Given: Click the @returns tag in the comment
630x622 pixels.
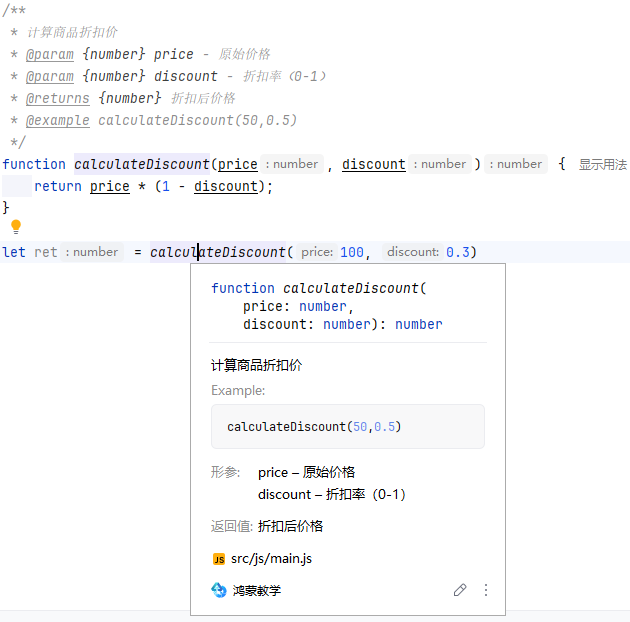Looking at the screenshot, I should point(58,98).
